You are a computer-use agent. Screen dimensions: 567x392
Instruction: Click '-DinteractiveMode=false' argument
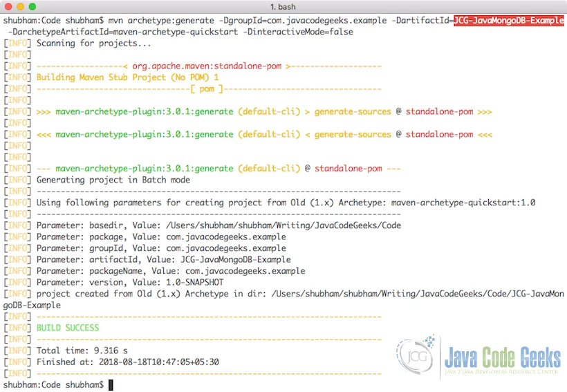(298, 32)
